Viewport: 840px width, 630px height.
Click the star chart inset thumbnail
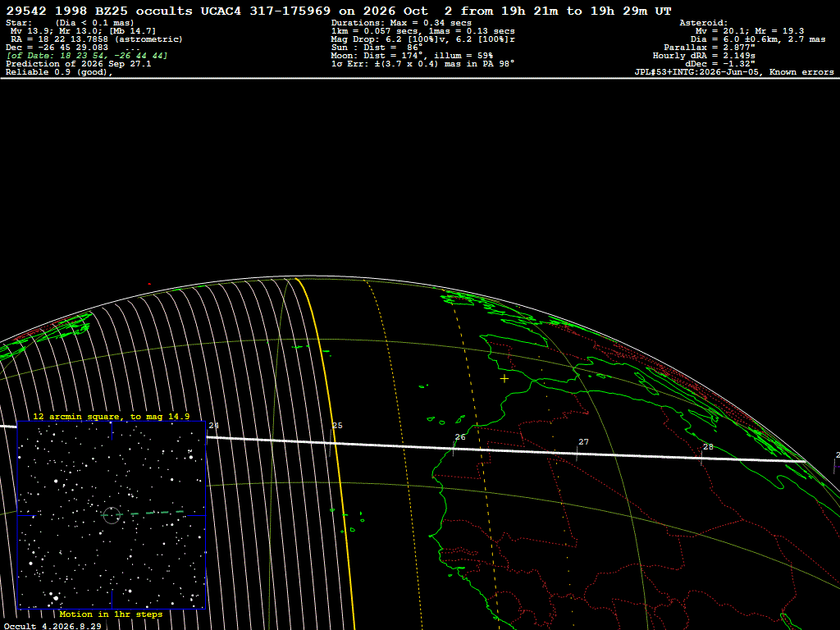point(112,515)
